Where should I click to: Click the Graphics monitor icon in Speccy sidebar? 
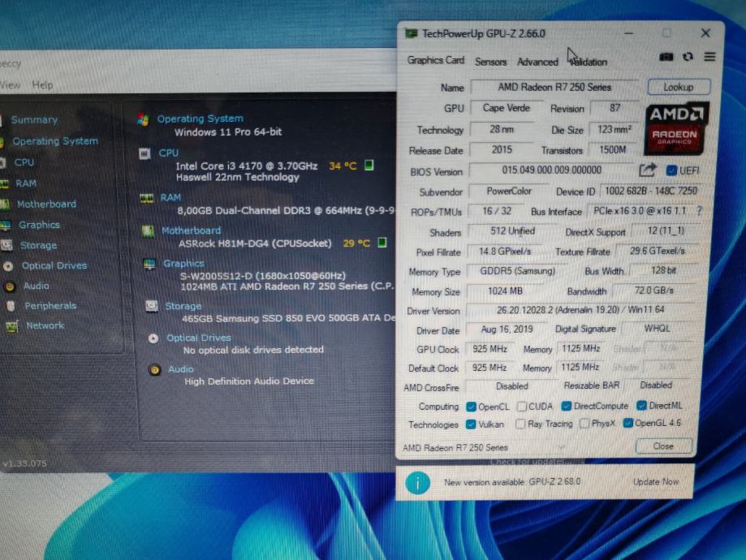(6, 225)
